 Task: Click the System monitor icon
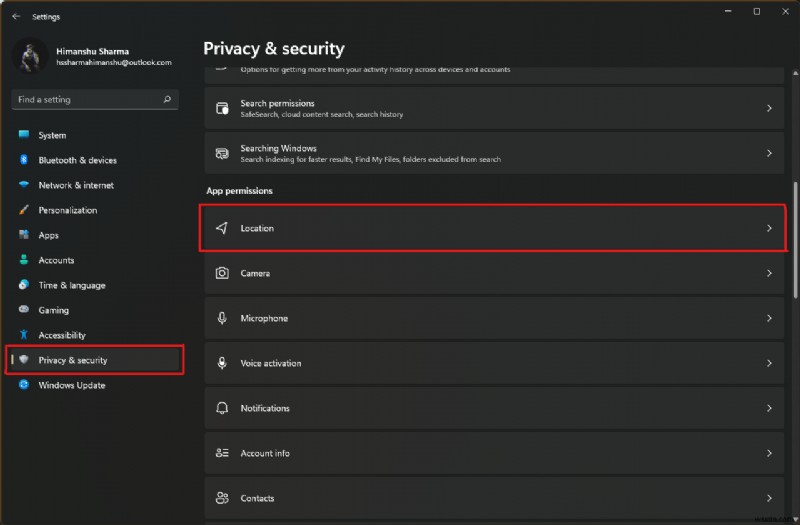point(23,135)
